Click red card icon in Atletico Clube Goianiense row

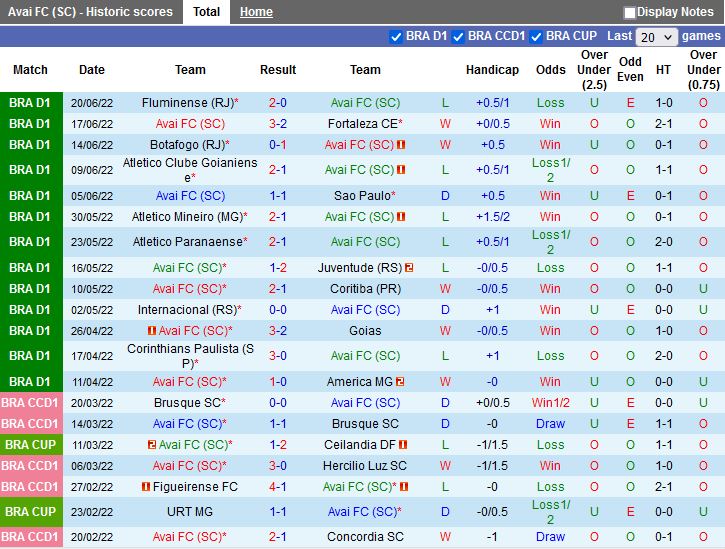pyautogui.click(x=401, y=170)
